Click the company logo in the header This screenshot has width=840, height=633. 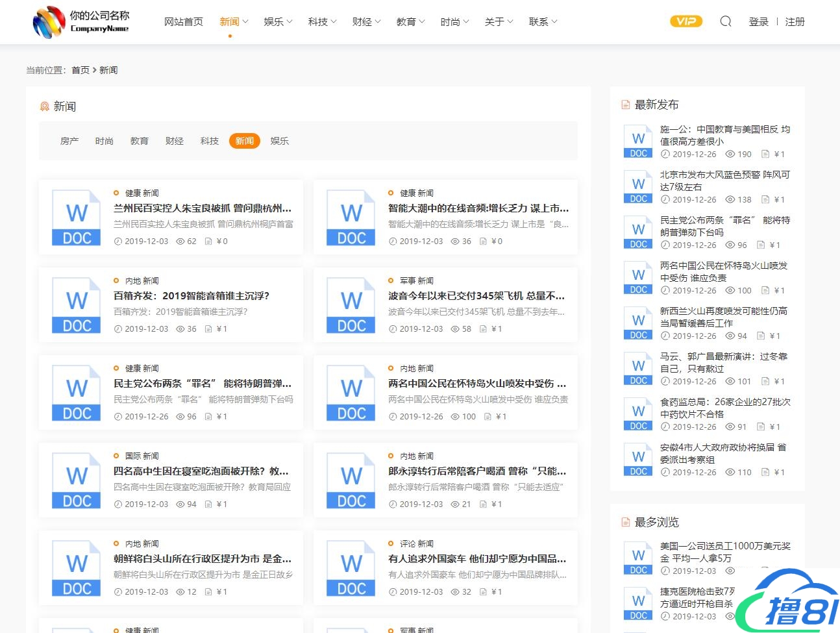click(81, 22)
